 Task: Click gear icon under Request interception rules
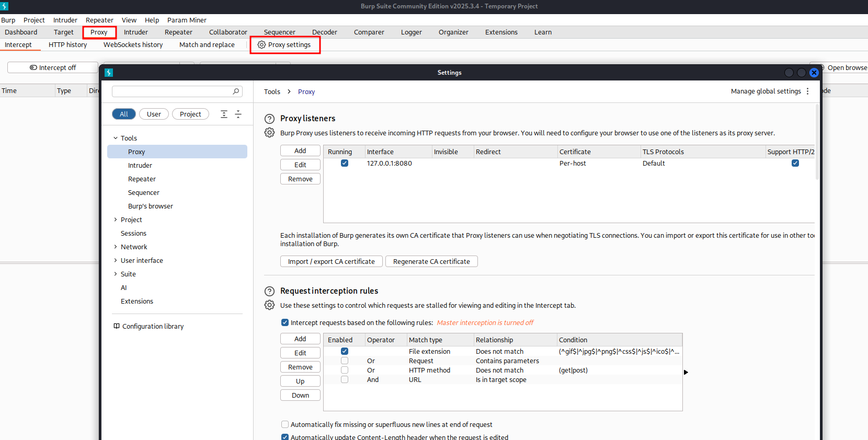pyautogui.click(x=269, y=305)
